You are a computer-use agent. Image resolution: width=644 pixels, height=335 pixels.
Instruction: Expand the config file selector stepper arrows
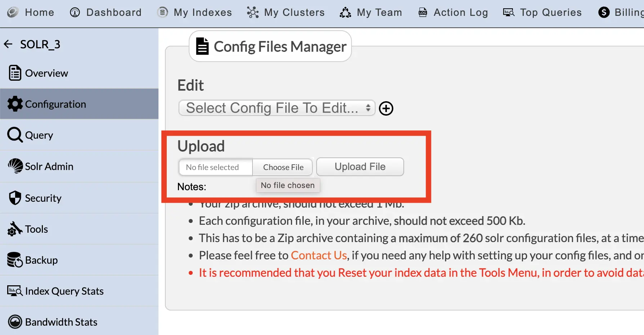coord(368,108)
